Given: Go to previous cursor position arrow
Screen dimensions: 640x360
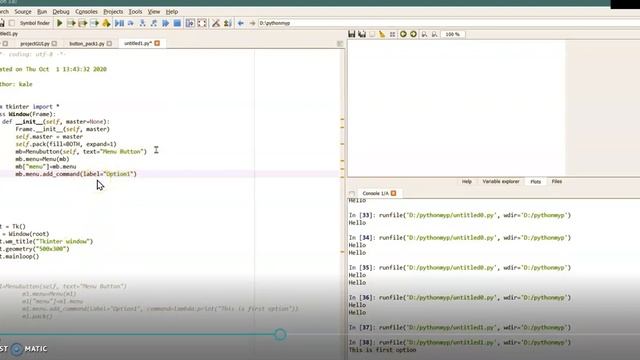Looking at the screenshot, I should pos(241,23).
